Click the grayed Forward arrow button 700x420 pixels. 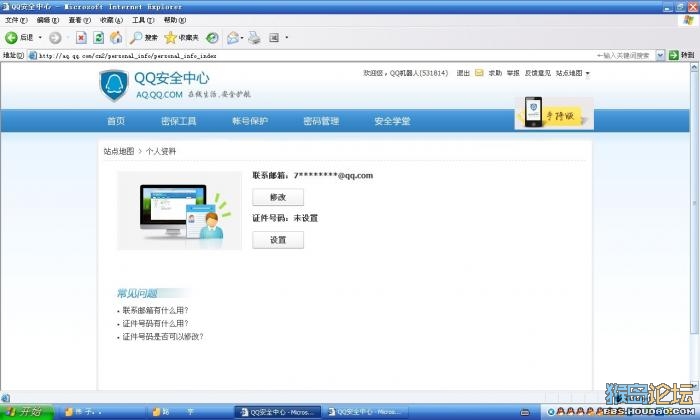55,38
